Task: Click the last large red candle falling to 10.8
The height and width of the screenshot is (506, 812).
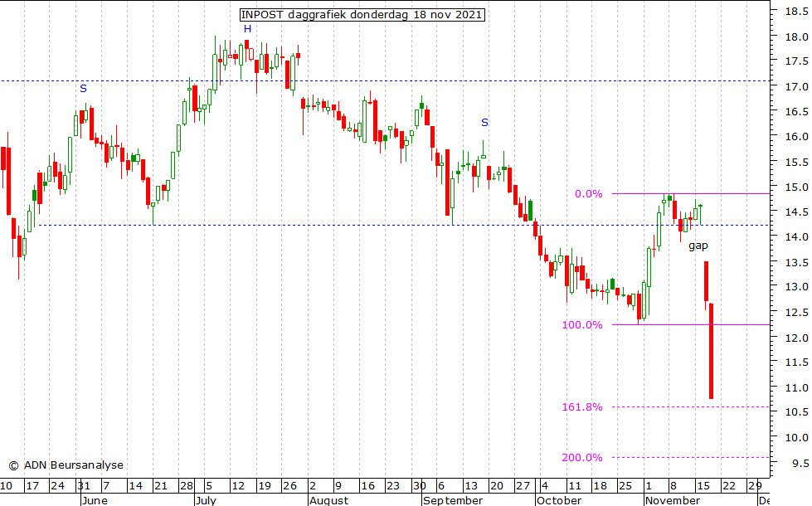Action: 712,351
